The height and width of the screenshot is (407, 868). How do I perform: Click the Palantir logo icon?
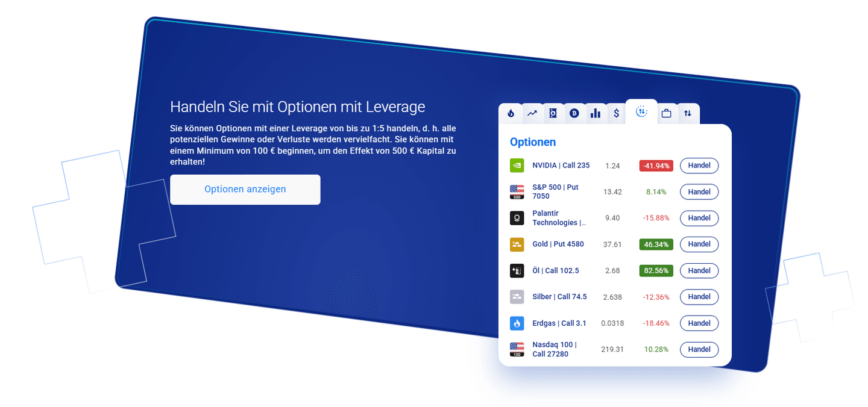click(x=517, y=218)
